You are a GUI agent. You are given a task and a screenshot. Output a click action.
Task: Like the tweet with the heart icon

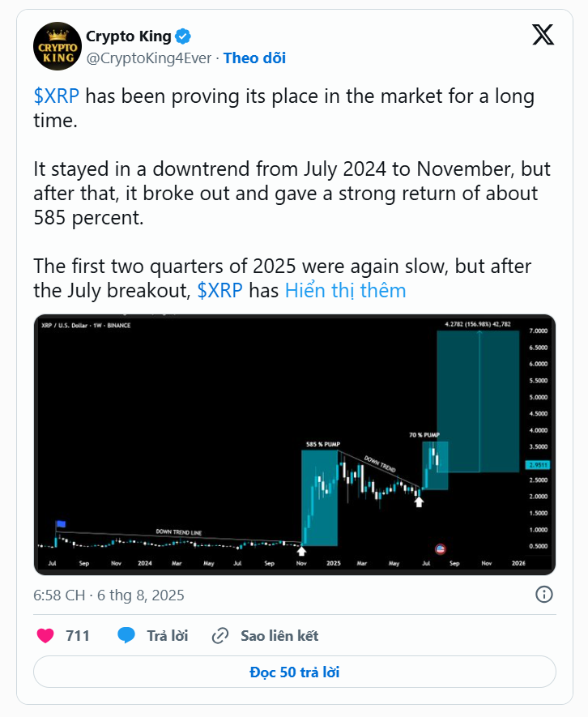click(x=45, y=636)
